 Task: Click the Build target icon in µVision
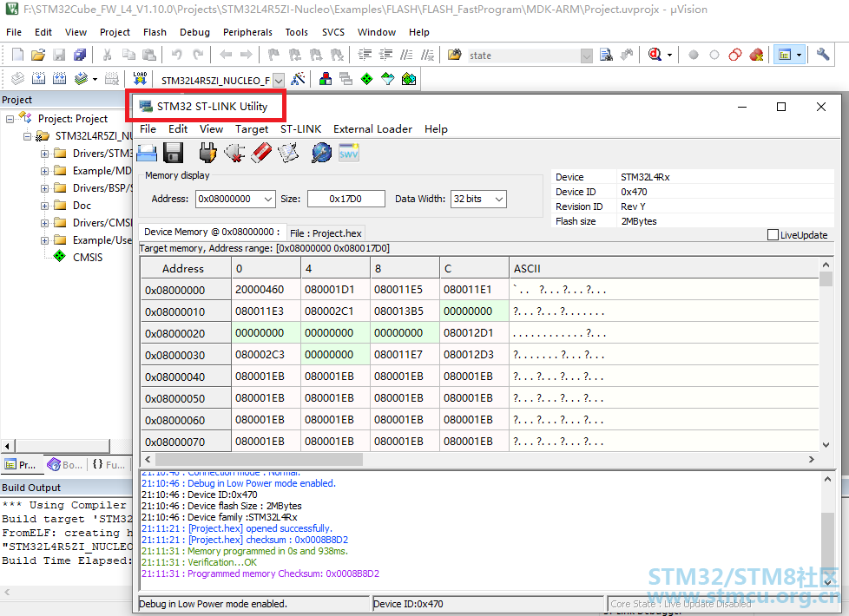click(x=38, y=79)
